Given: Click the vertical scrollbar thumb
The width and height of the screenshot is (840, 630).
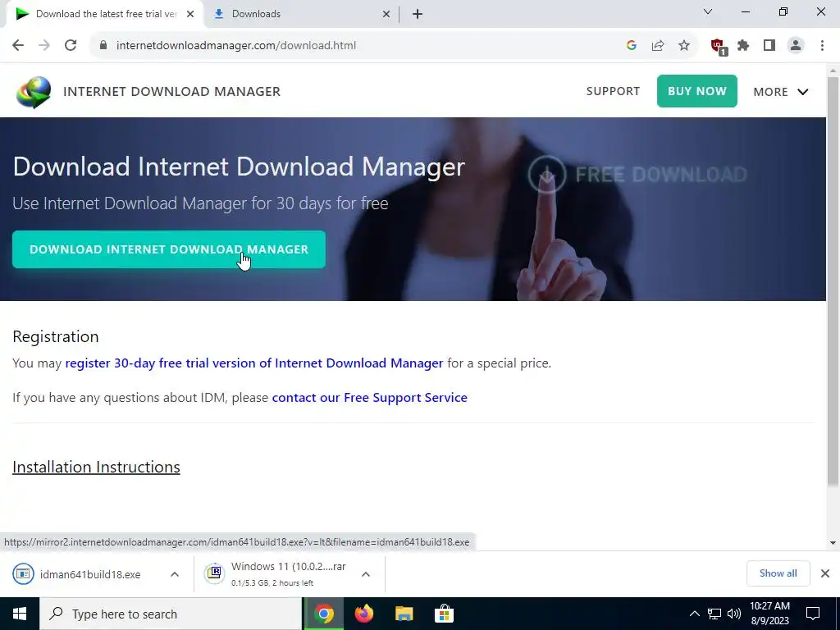Looking at the screenshot, I should (833, 281).
